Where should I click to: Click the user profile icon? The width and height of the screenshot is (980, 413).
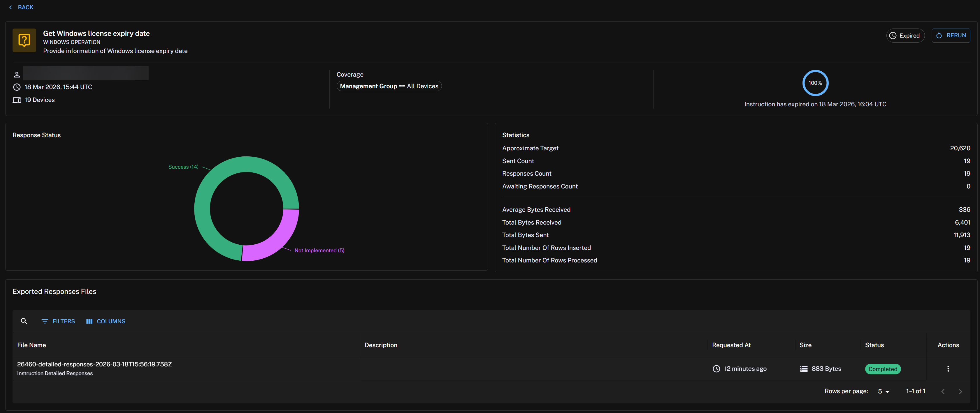[17, 75]
